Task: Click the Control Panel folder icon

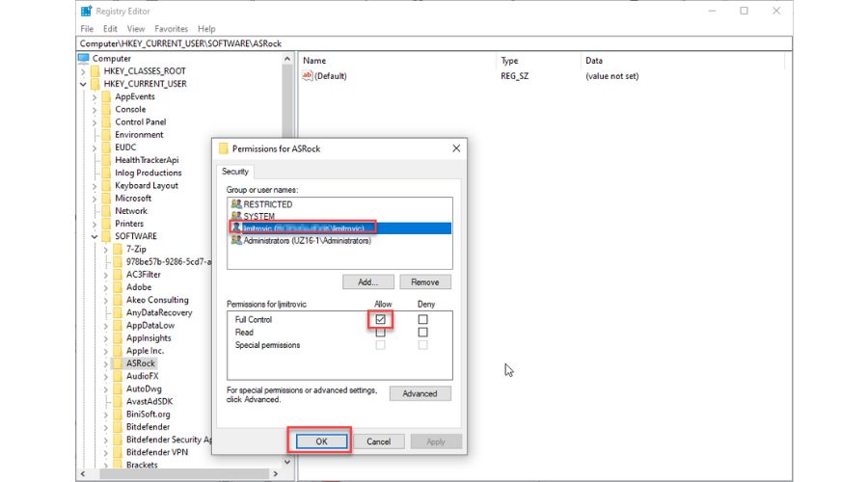Action: [106, 121]
